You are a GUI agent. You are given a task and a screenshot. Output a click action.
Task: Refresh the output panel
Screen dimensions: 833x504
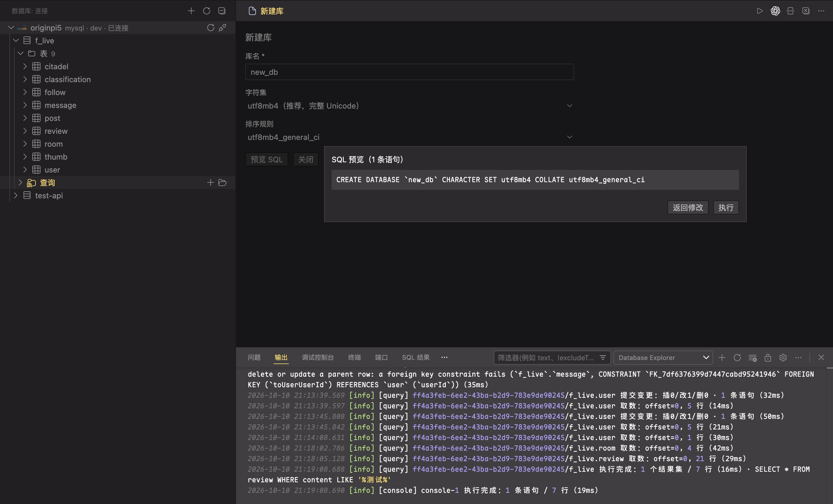(737, 357)
